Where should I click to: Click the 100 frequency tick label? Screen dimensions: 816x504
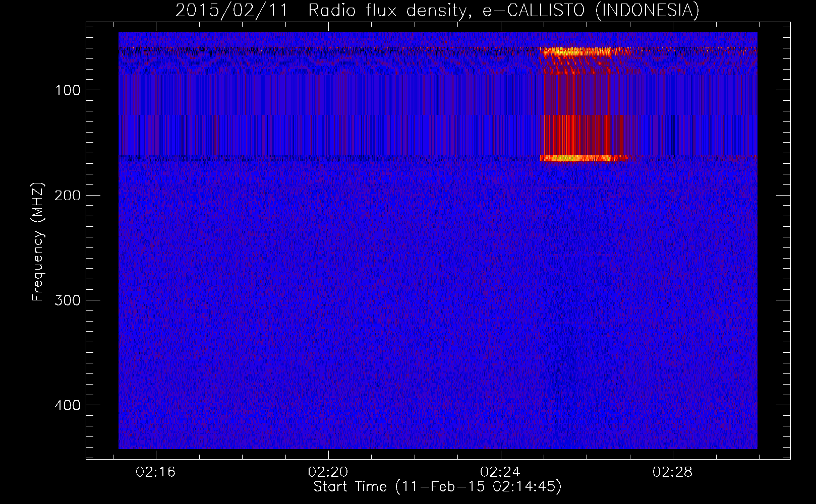tap(68, 90)
